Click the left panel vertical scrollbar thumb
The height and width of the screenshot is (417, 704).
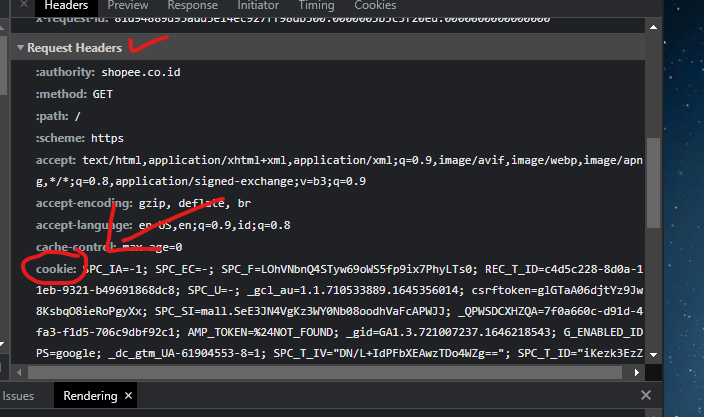click(x=3, y=66)
